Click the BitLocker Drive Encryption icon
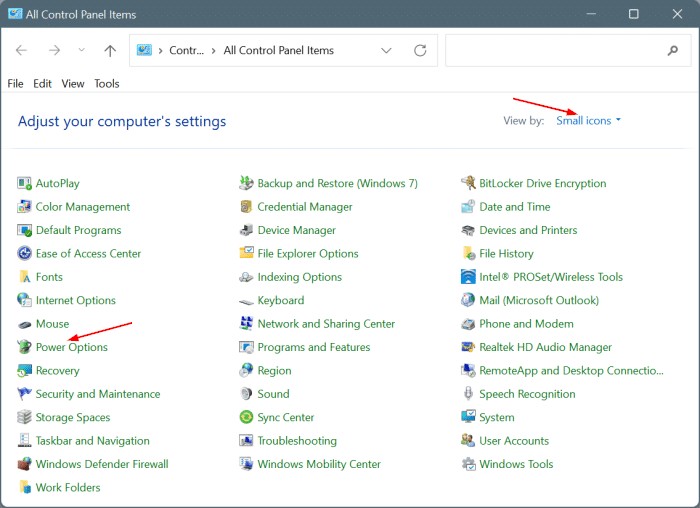700x508 pixels. tap(468, 183)
